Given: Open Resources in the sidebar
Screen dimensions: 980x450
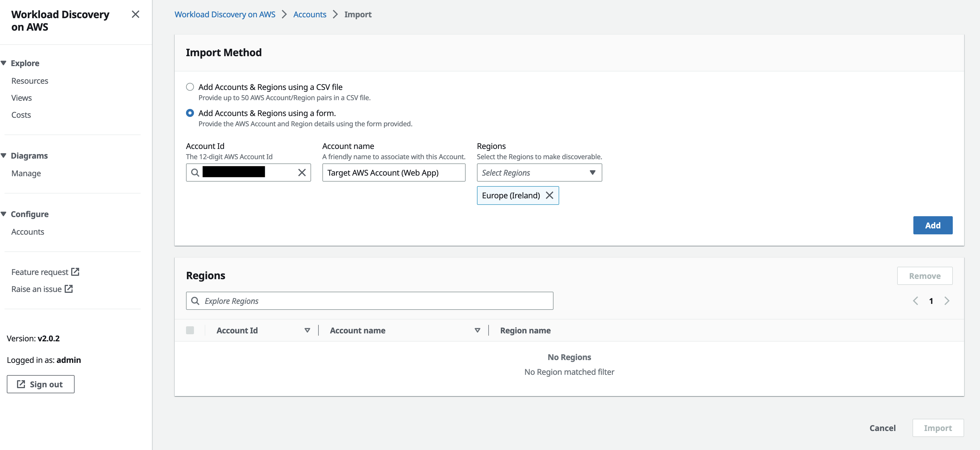Looking at the screenshot, I should coord(30,81).
